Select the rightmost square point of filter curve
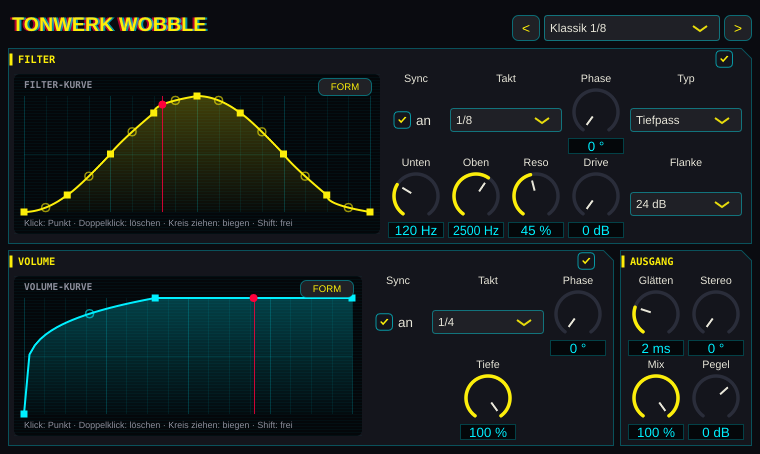The width and height of the screenshot is (760, 454). coord(370,212)
